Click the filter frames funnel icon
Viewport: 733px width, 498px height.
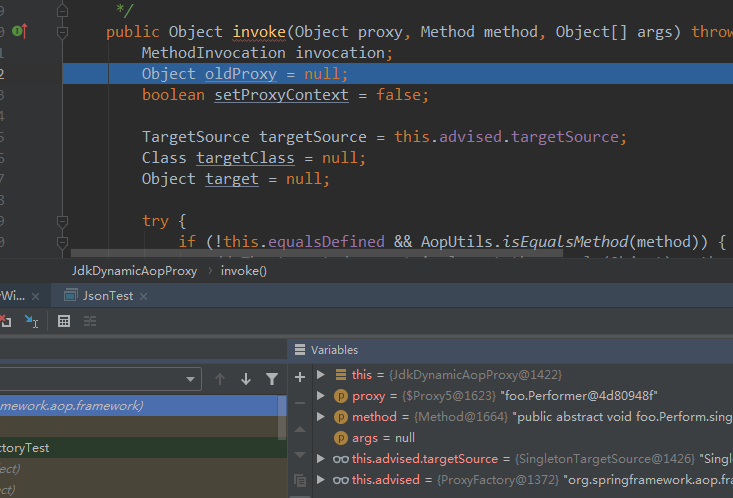coord(272,379)
